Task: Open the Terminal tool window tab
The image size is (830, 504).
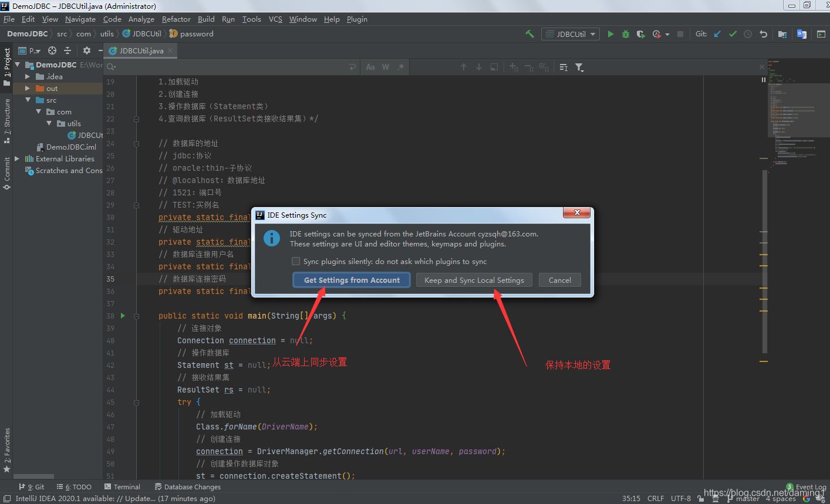Action: point(122,487)
